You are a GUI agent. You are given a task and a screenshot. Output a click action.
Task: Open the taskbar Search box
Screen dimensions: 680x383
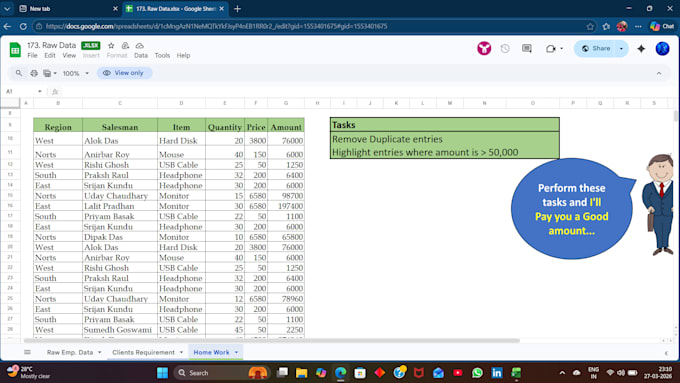(x=222, y=373)
